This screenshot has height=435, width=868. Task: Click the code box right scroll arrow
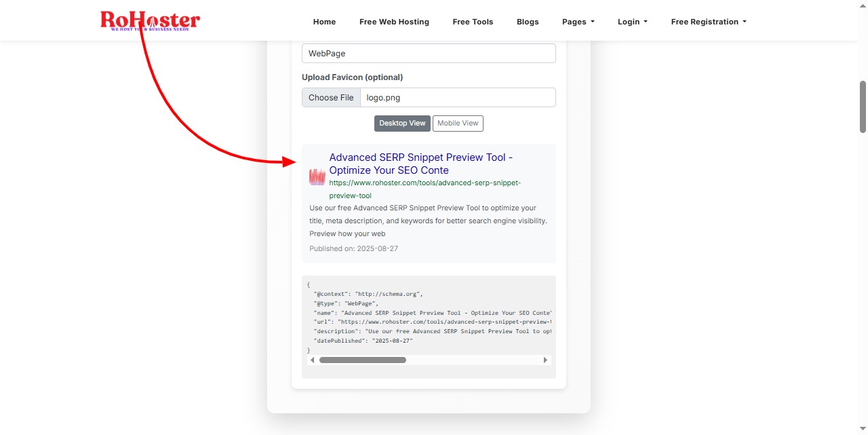click(x=545, y=360)
